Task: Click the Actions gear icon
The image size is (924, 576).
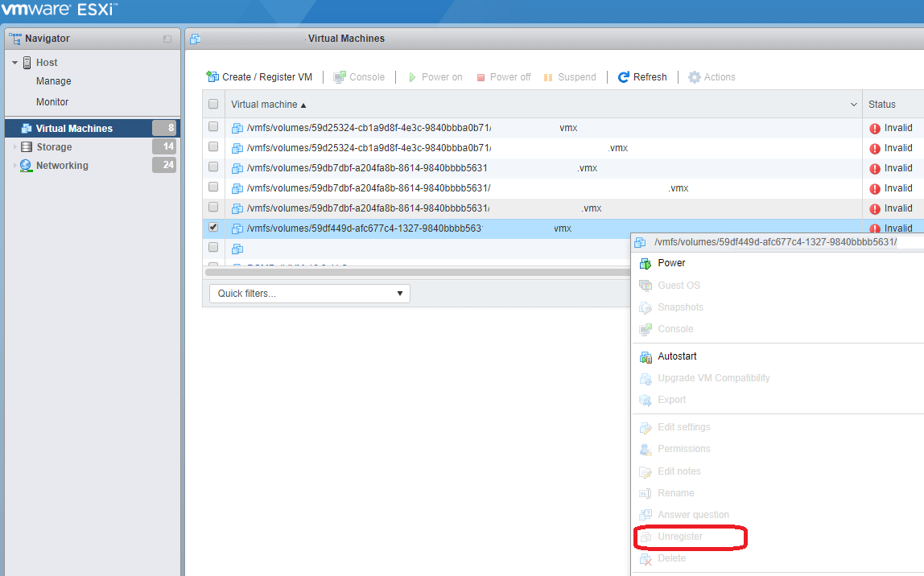Action: pos(694,77)
